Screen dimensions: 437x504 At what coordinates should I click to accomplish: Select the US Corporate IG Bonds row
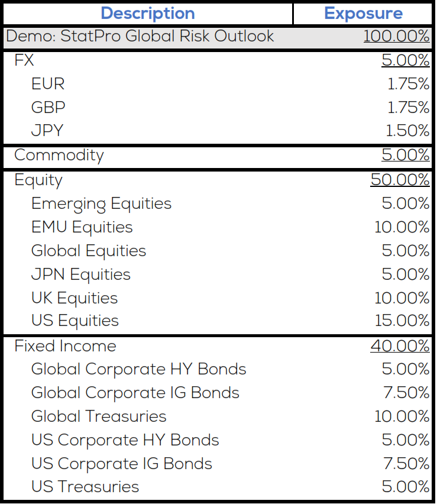[121, 464]
